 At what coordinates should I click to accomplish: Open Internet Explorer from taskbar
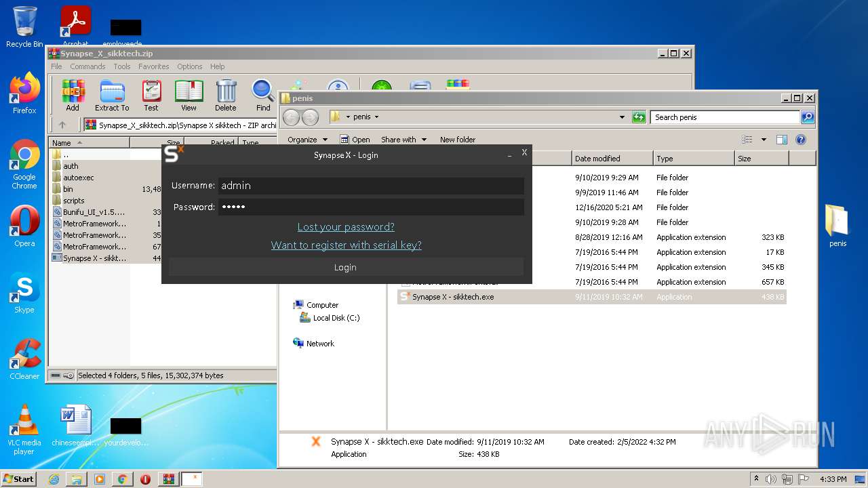pos(54,479)
